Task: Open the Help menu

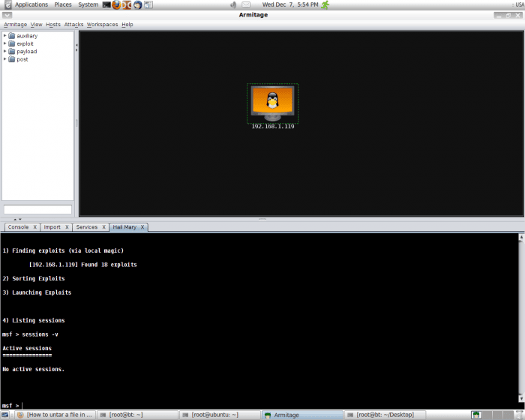Action: pyautogui.click(x=127, y=25)
